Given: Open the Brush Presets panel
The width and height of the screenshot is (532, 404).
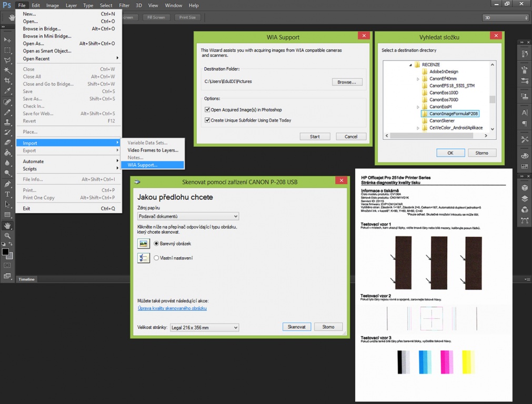Looking at the screenshot, I should click(x=525, y=80).
